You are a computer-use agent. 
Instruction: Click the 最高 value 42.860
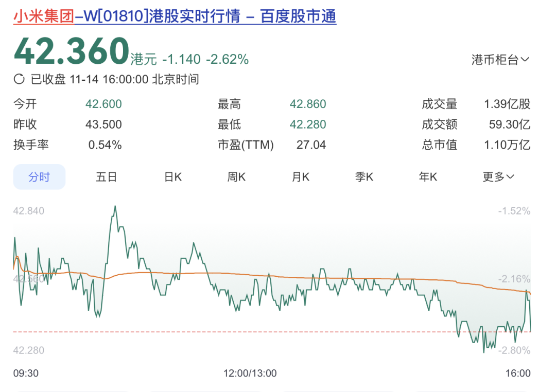(x=308, y=104)
